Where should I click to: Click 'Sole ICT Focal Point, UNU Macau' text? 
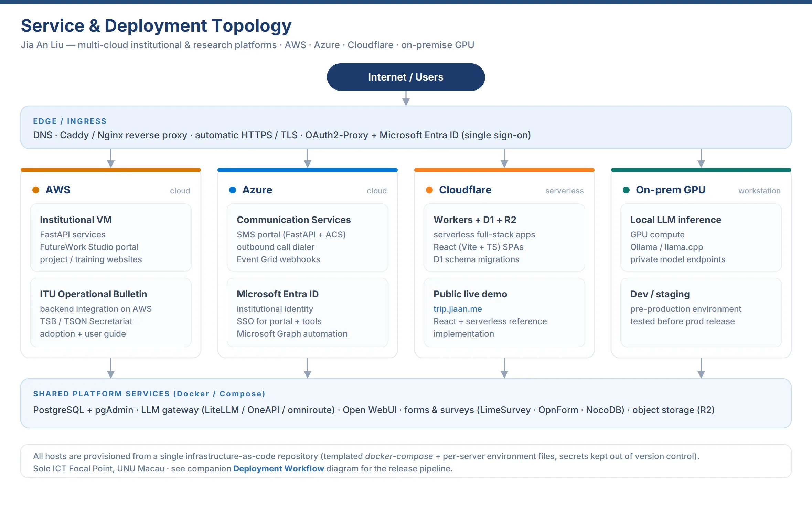[99, 469]
